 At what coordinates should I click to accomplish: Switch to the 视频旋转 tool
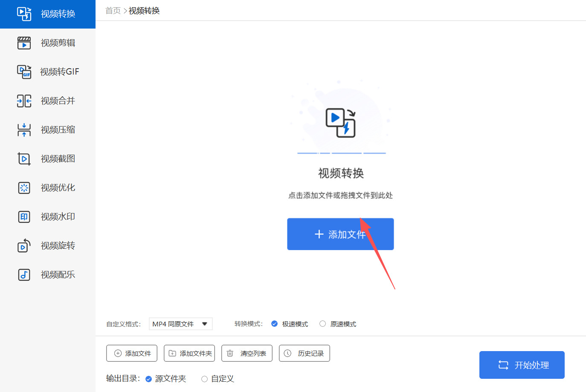(x=47, y=245)
